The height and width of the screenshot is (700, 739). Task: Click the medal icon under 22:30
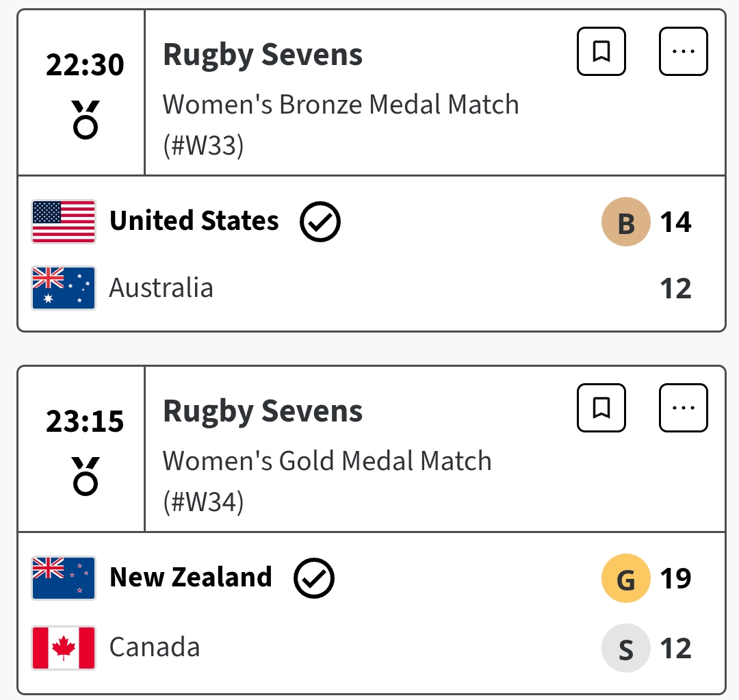point(86,120)
